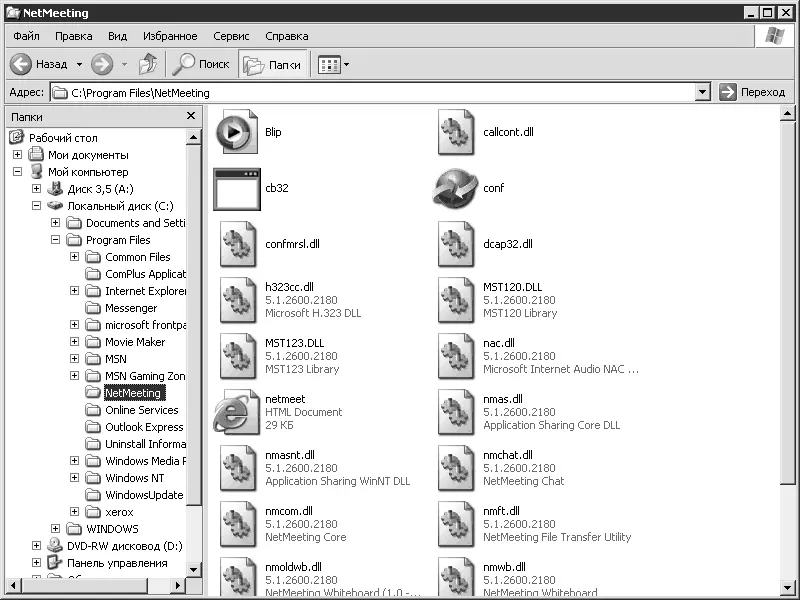Select the nmchat.dll file icon
This screenshot has height=600, width=800.
(x=455, y=468)
